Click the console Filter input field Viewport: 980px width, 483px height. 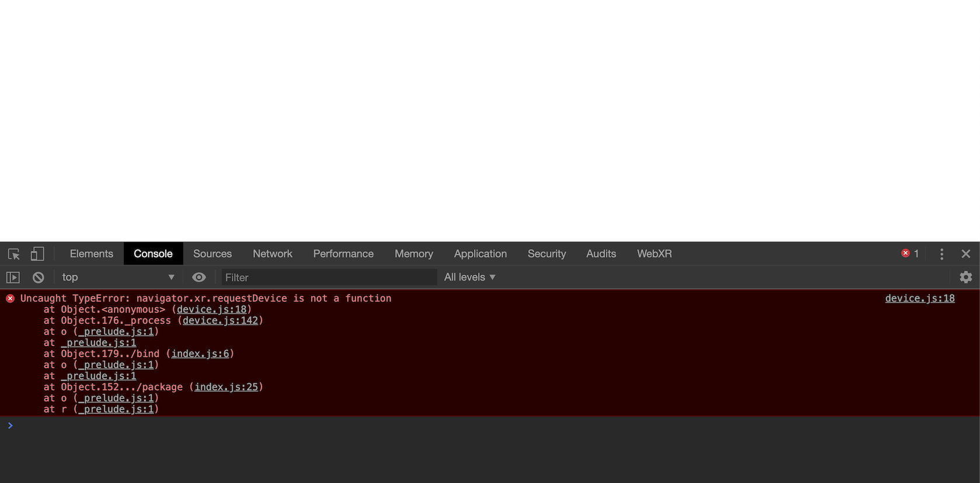point(329,278)
